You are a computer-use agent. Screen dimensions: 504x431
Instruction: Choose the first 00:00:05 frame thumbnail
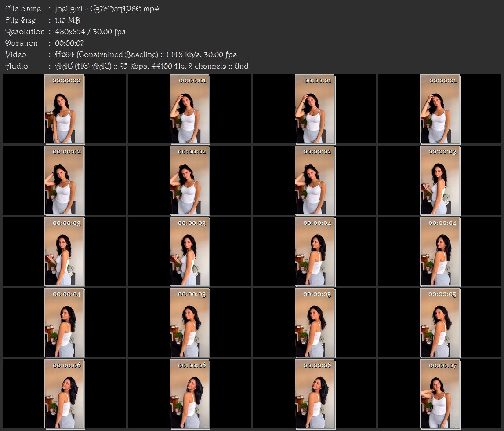pyautogui.click(x=190, y=323)
